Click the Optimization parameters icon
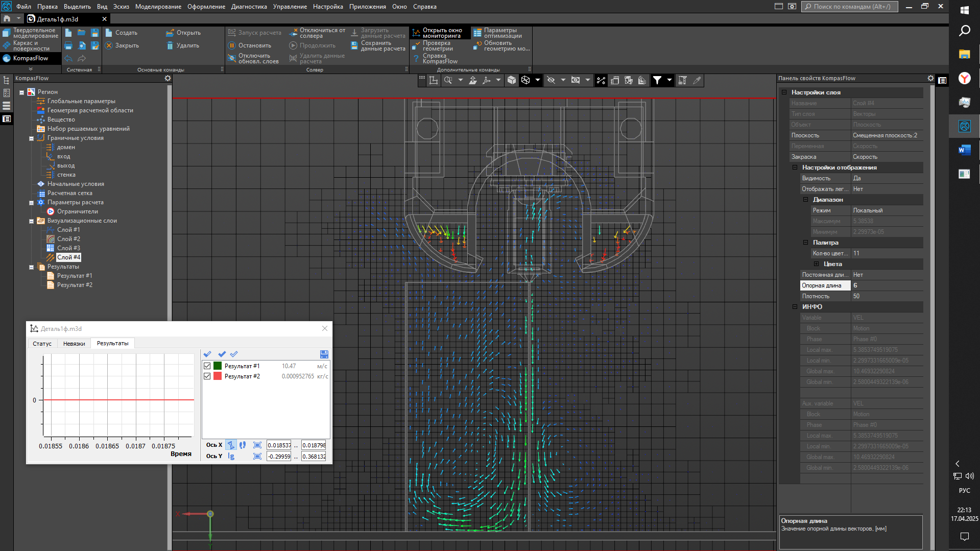This screenshot has height=551, width=980. click(x=477, y=33)
